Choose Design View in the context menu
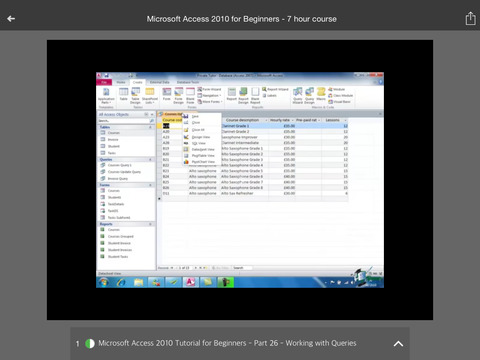480x360 pixels. pos(201,137)
